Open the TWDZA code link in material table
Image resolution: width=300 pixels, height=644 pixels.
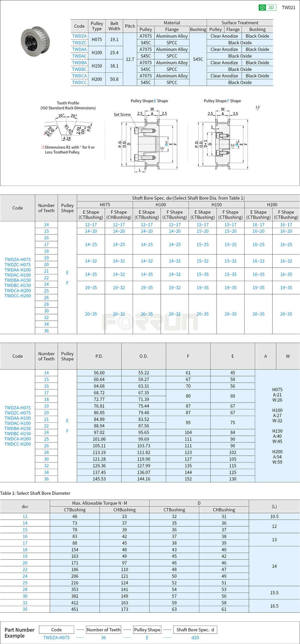coord(79,36)
